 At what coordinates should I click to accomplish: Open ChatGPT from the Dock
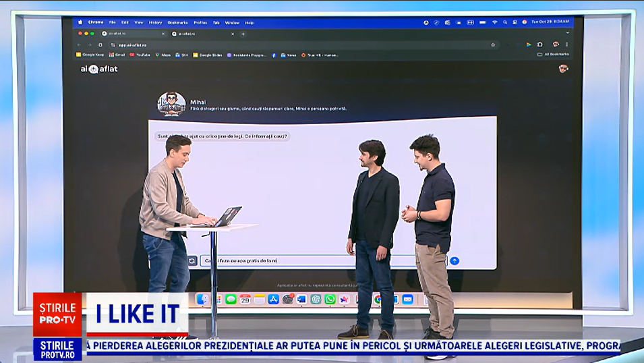pyautogui.click(x=316, y=300)
